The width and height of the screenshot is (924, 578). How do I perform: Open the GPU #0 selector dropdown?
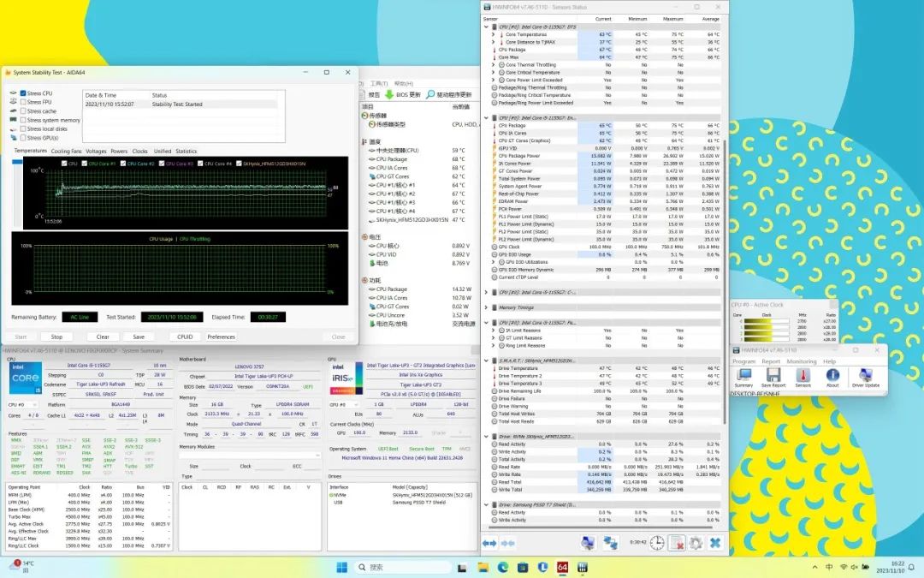tap(343, 404)
